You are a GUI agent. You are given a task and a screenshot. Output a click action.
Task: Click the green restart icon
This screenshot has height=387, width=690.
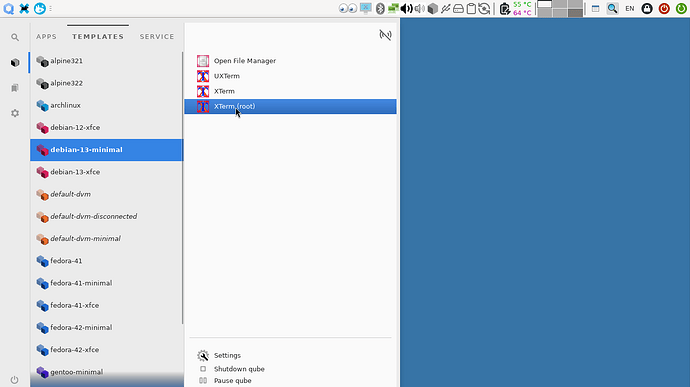click(681, 8)
